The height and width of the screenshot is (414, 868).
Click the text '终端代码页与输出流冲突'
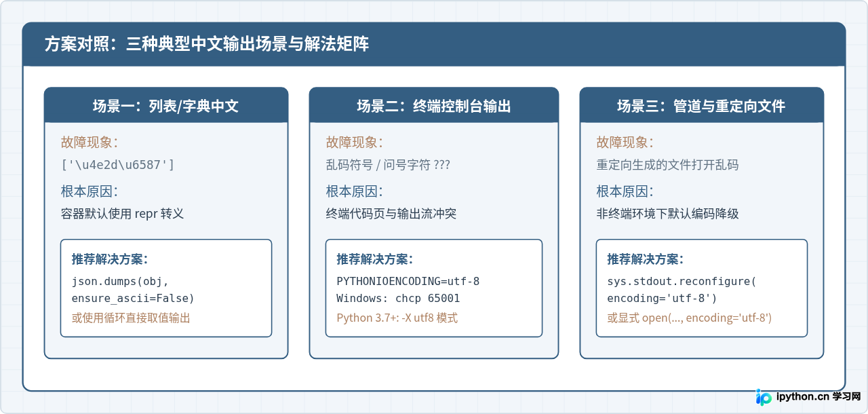click(391, 214)
